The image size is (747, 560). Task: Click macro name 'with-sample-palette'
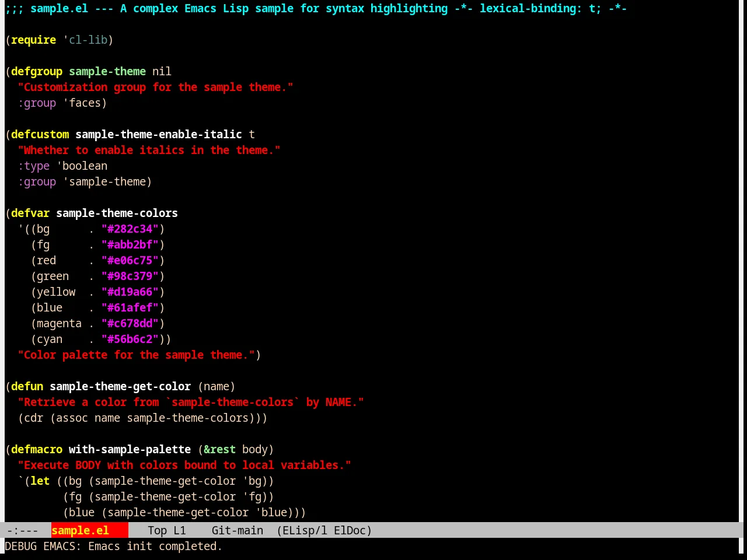pyautogui.click(x=130, y=449)
